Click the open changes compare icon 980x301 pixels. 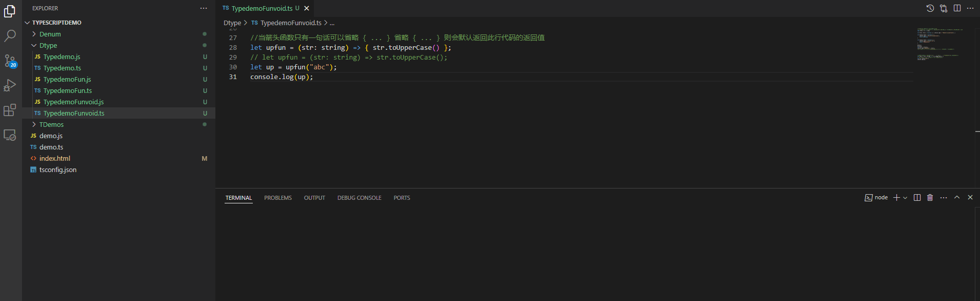[x=944, y=8]
